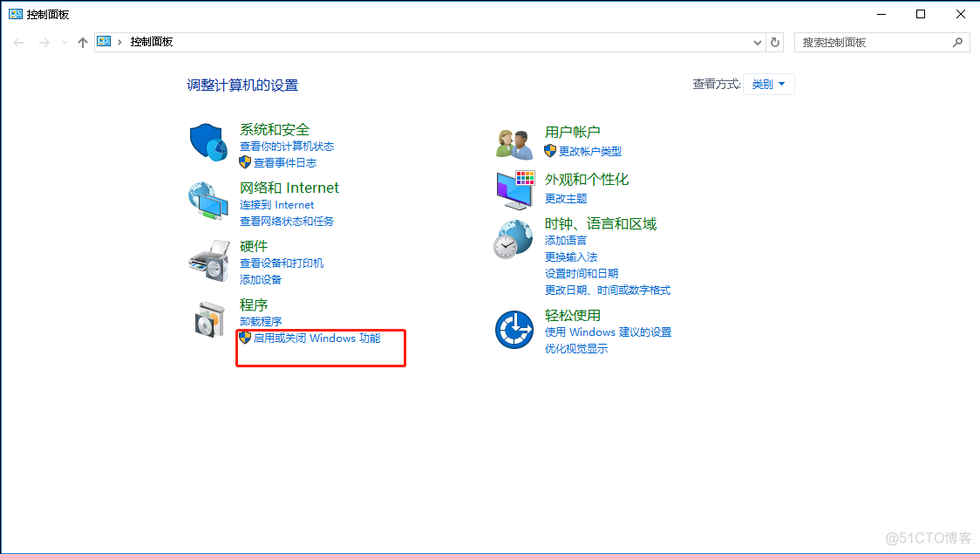Image resolution: width=980 pixels, height=554 pixels.
Task: Click the control panel icon in address bar
Action: tap(104, 42)
